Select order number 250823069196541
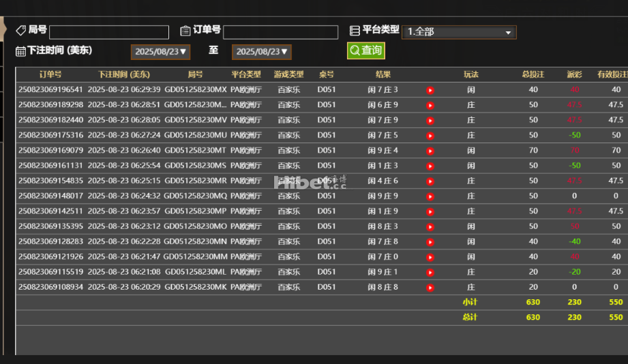The image size is (628, 364). [50, 90]
